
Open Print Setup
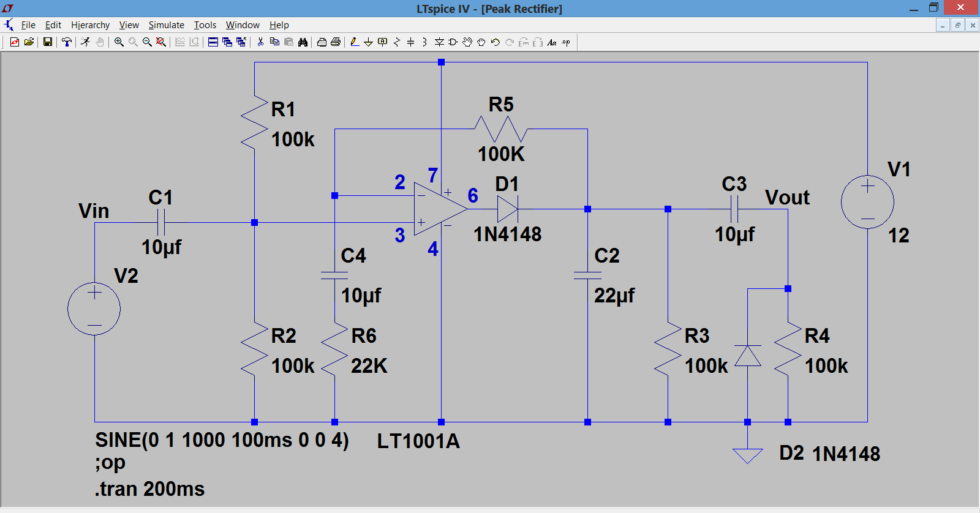coord(322,42)
